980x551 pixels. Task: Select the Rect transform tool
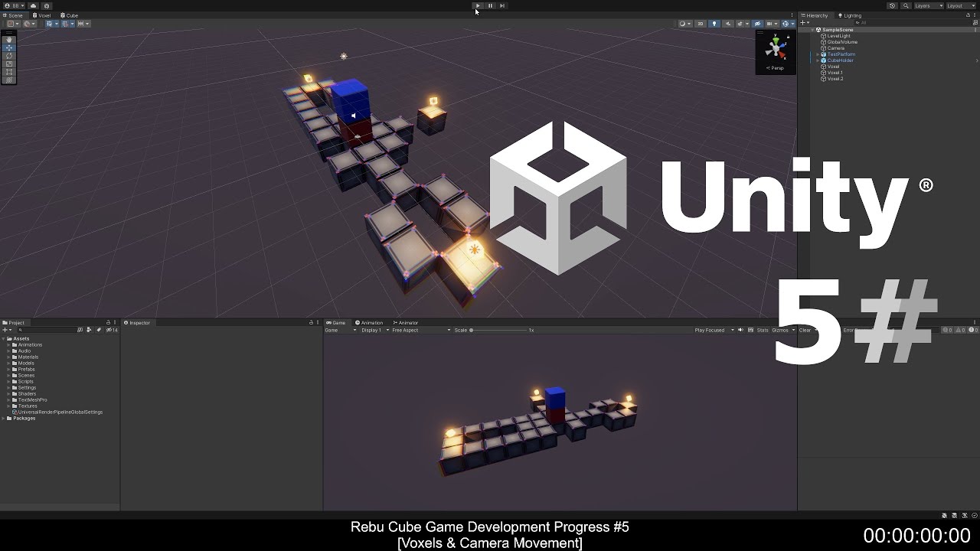[x=9, y=72]
